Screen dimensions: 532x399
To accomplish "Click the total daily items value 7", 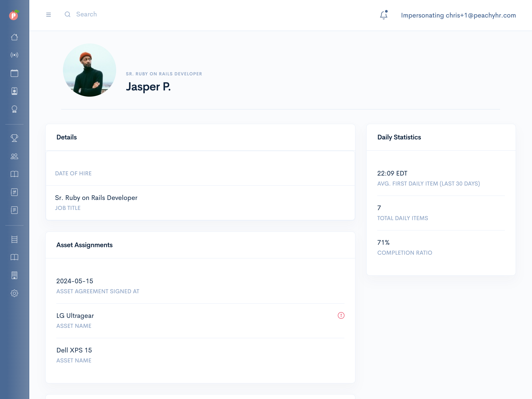I will [379, 208].
